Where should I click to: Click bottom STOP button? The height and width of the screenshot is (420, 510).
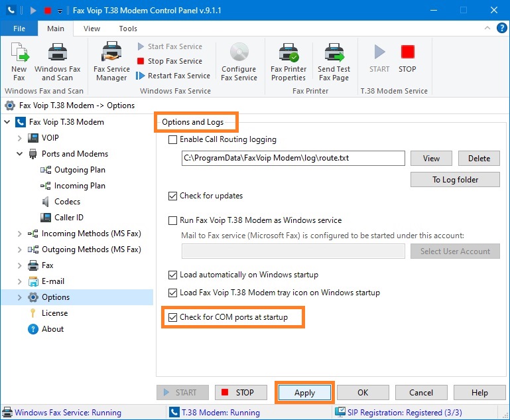click(241, 393)
